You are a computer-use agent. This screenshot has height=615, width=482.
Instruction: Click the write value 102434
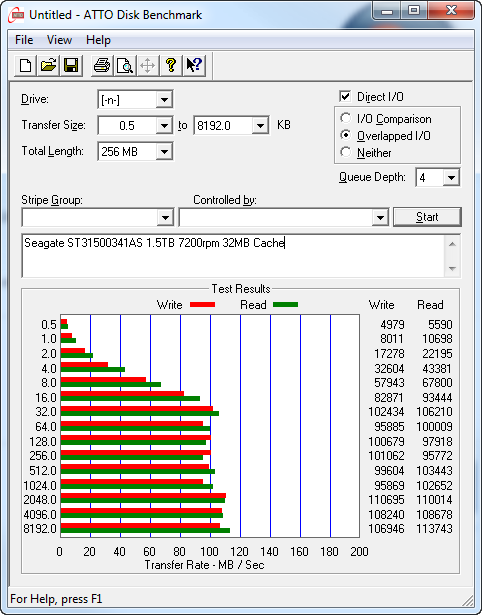pos(386,412)
